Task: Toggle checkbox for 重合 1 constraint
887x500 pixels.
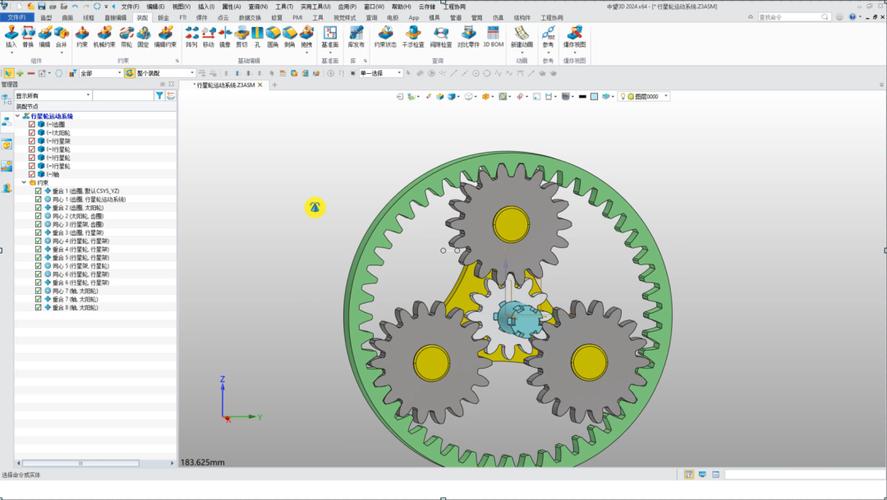Action: (38, 191)
